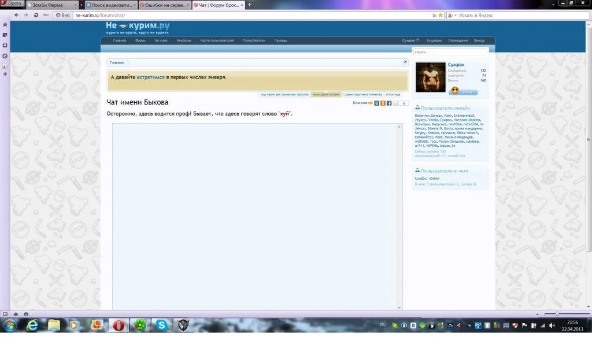Launch Internet Explorer from taskbar
This screenshot has width=592, height=364.
coord(32,325)
